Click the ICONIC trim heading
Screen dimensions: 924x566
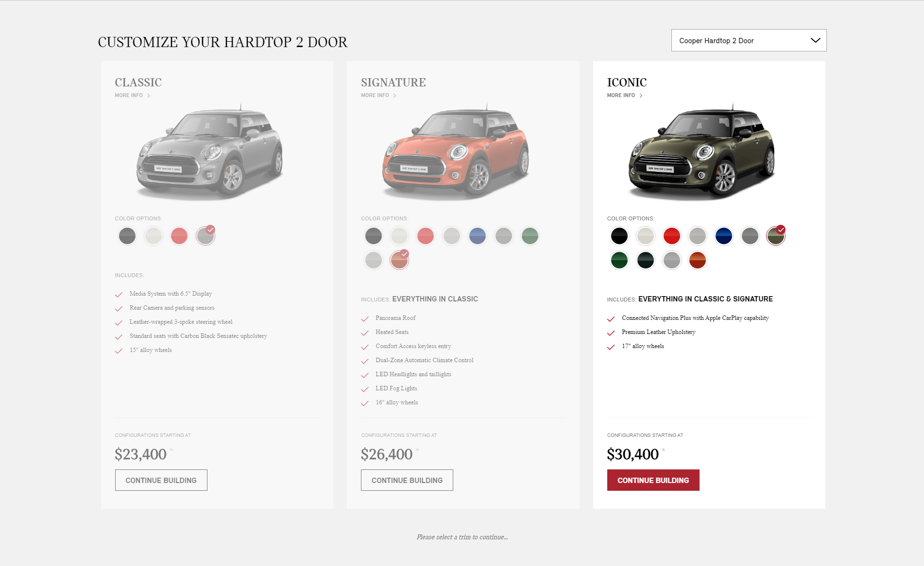click(627, 83)
